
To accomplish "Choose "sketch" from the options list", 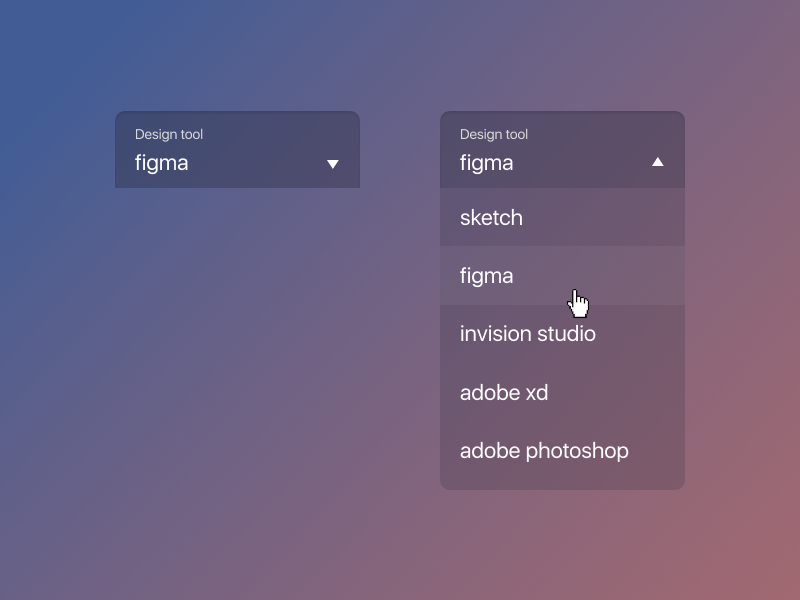I will click(491, 218).
